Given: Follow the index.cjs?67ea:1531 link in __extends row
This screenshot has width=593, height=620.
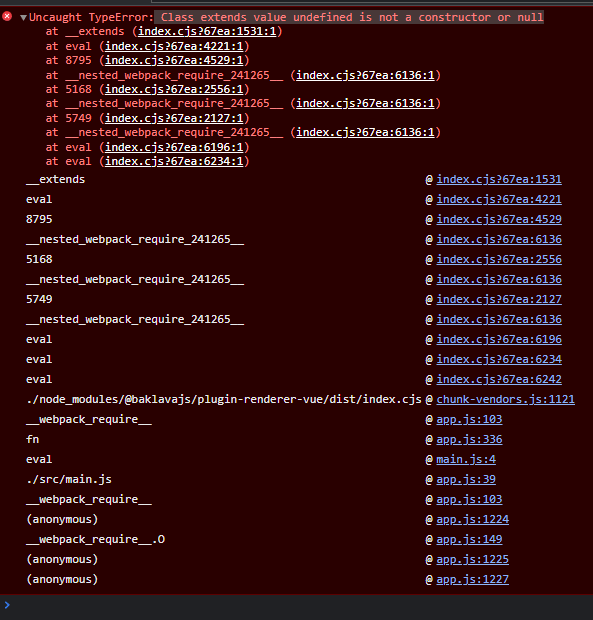Looking at the screenshot, I should pyautogui.click(x=499, y=180).
